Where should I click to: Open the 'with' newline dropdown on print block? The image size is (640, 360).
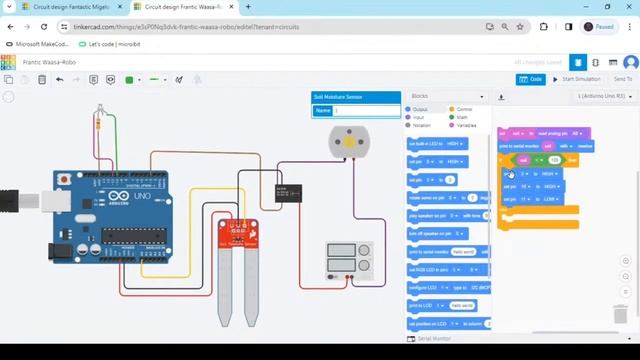coord(566,146)
